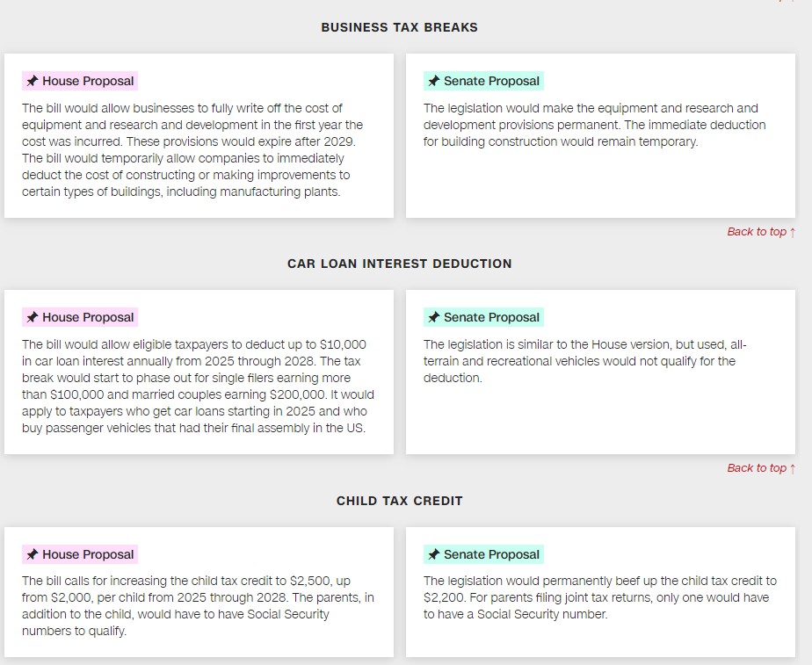Click the Senate Proposal label under Car Loan Interest
812x665 pixels.
pos(491,318)
